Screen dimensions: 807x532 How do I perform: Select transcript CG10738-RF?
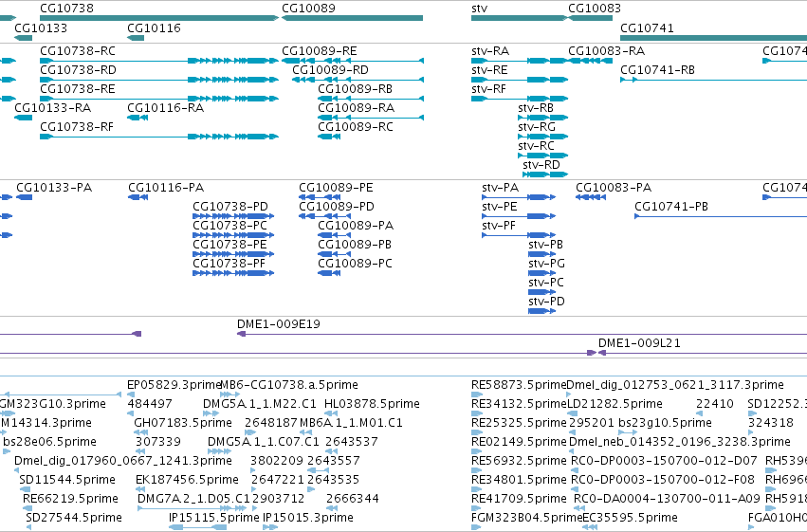tap(77, 126)
